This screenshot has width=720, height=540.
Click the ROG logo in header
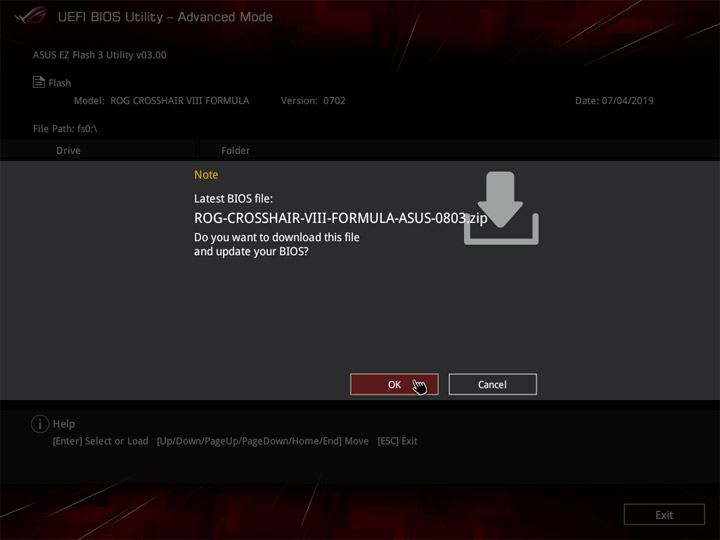(x=31, y=16)
